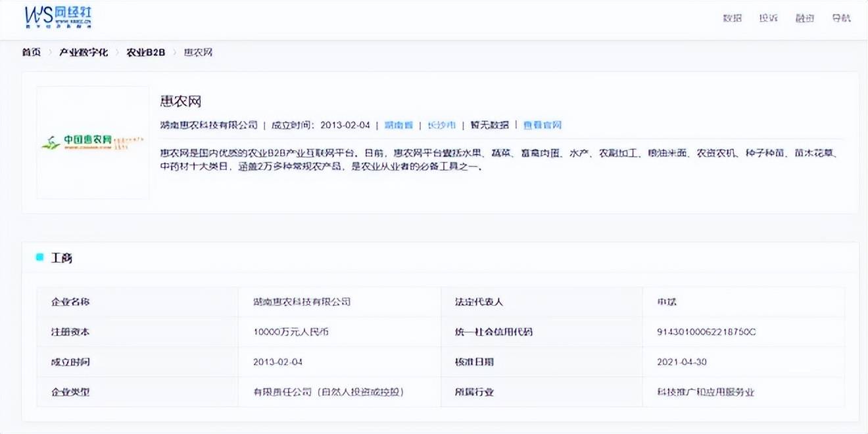Click the 中国惠农网 company logo image
The width and height of the screenshot is (868, 434).
point(93,142)
